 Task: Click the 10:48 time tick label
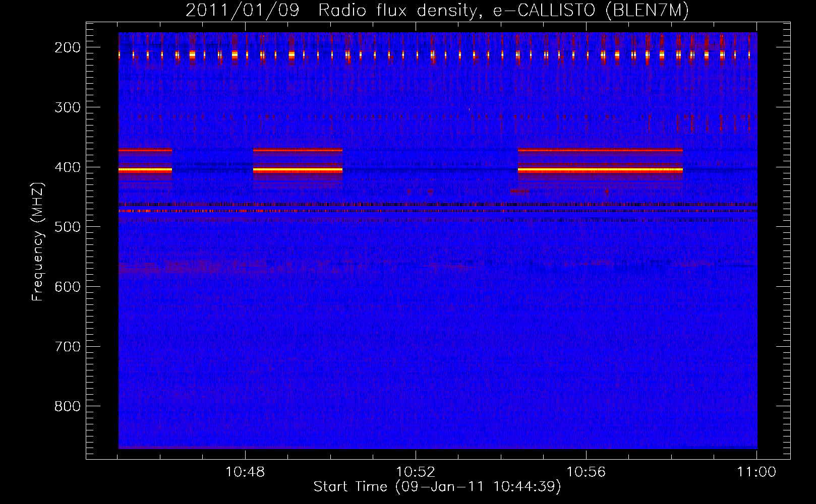245,472
